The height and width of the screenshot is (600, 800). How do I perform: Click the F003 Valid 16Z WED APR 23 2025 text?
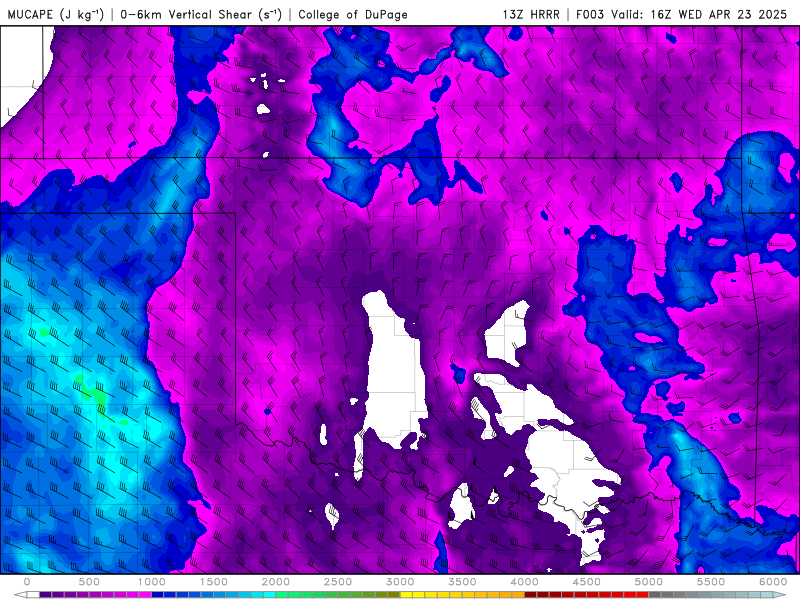pos(681,14)
